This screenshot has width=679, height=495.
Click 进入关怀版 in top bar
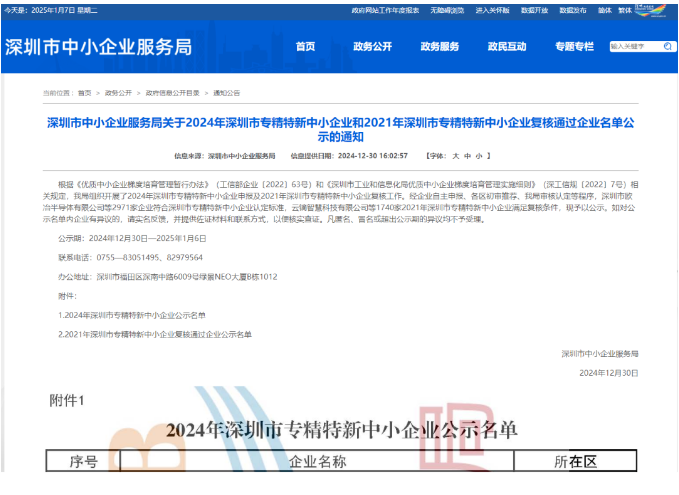(x=492, y=10)
